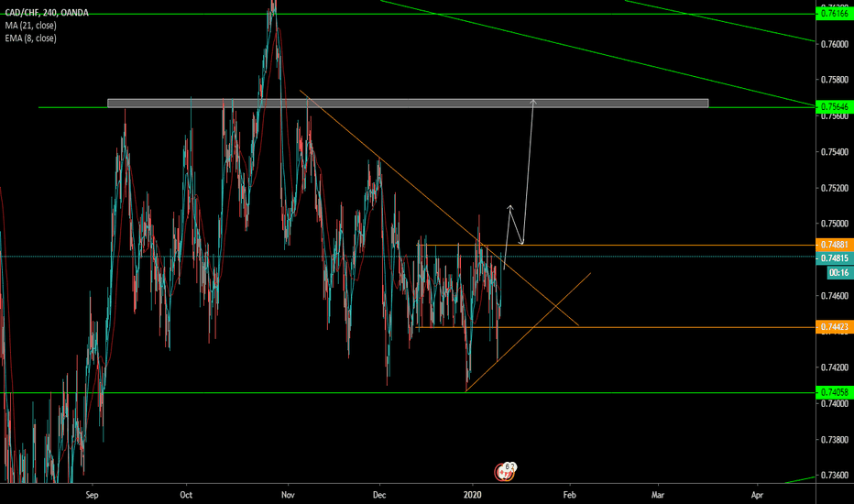Click the white forecast arrow tip
This screenshot has width=854, height=504.
[x=533, y=100]
